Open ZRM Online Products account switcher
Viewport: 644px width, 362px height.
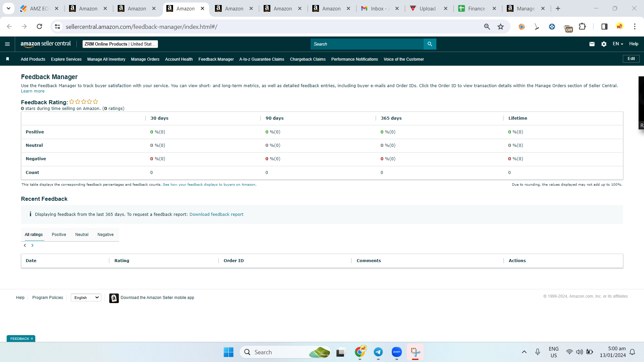(x=120, y=44)
